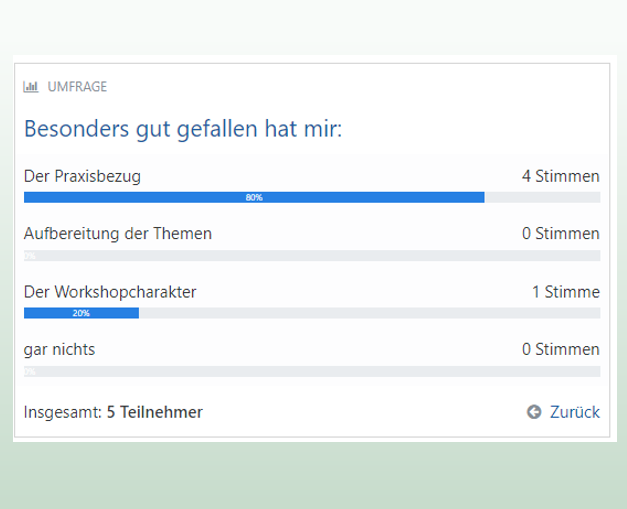Click the Zurück back arrow icon

coord(534,412)
